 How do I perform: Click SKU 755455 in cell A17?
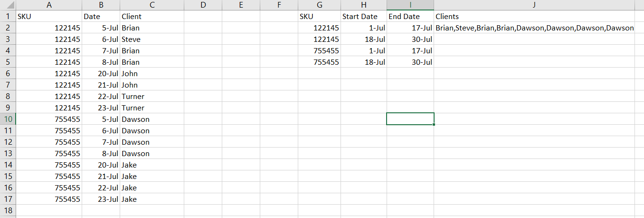point(49,199)
